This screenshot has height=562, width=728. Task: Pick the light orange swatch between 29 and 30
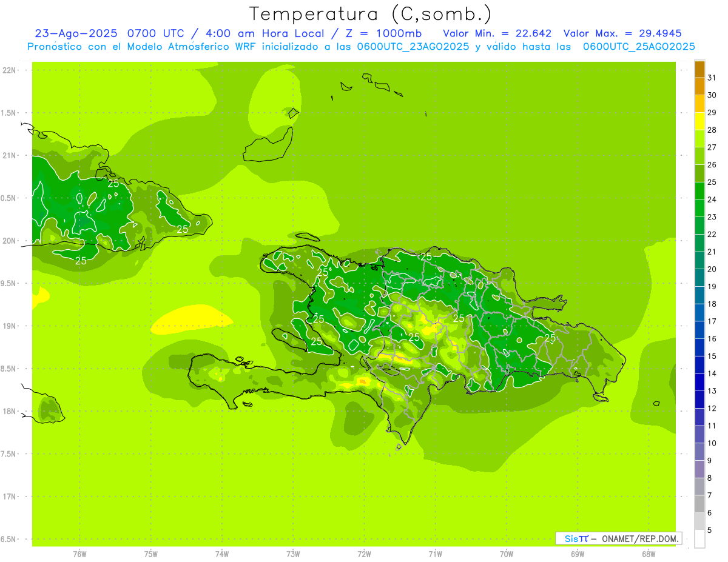[699, 104]
